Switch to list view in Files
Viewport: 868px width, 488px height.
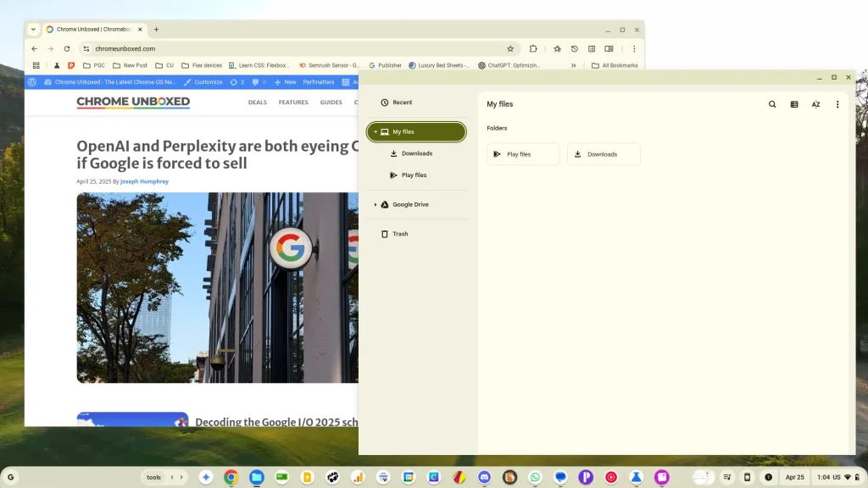coord(794,104)
